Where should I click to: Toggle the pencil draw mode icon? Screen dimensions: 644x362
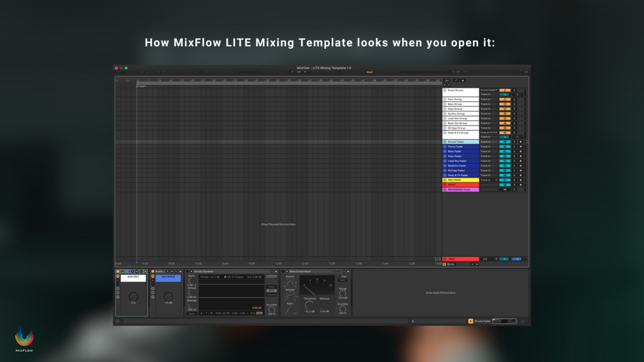coord(456,81)
